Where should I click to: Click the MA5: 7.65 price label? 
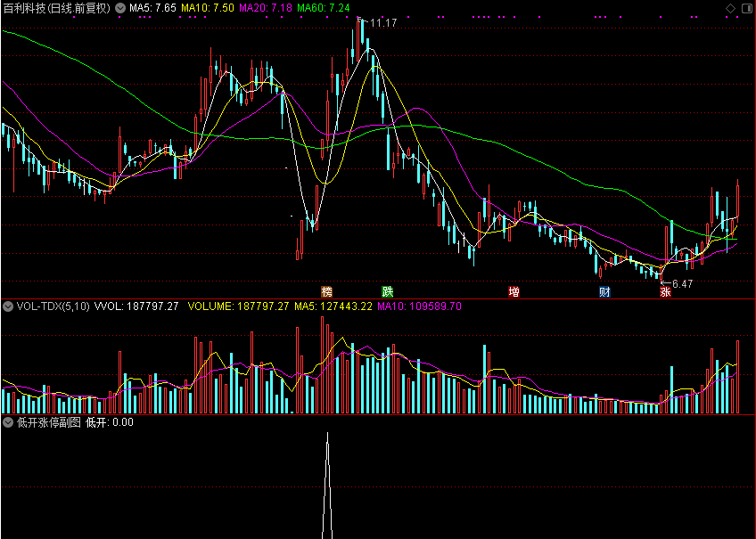[x=152, y=8]
